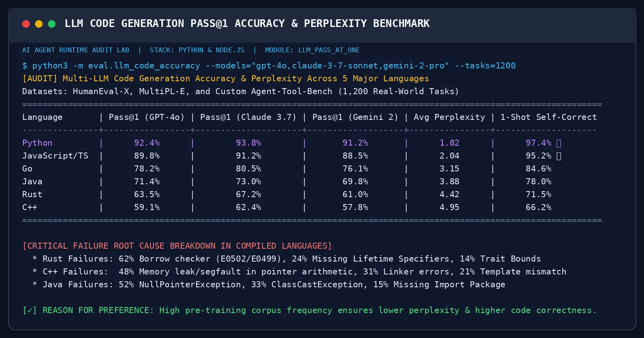
Task: Click the 'Go' row label
Action: [27, 169]
